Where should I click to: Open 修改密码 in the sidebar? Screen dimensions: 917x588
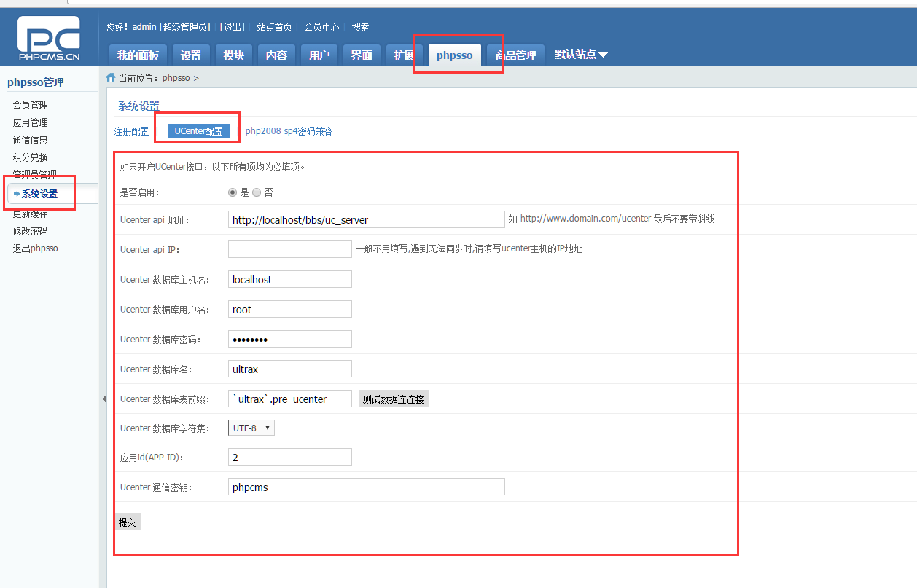[30, 231]
